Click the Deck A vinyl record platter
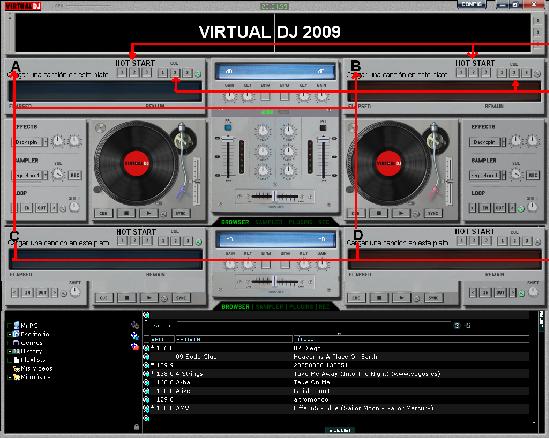This screenshot has height=439, width=549. (136, 163)
